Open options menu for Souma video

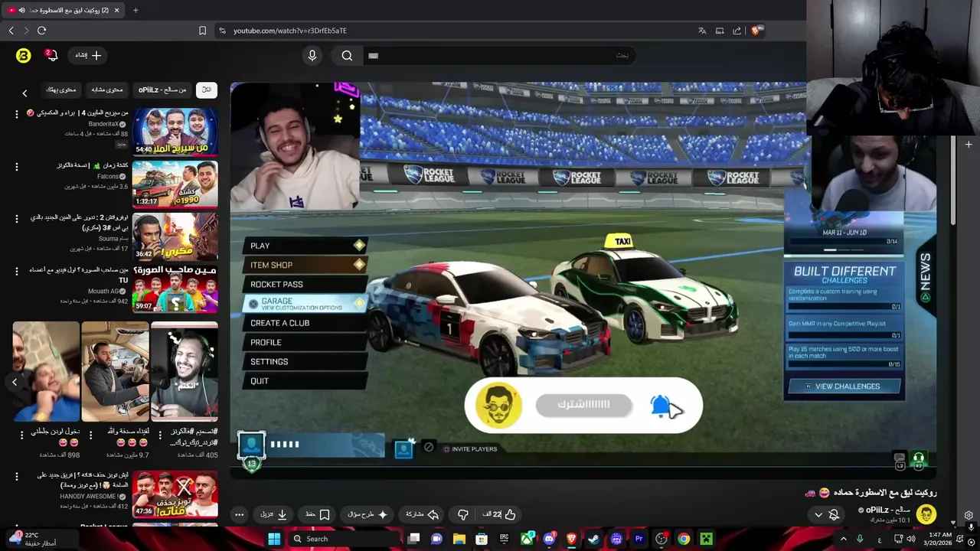point(17,219)
